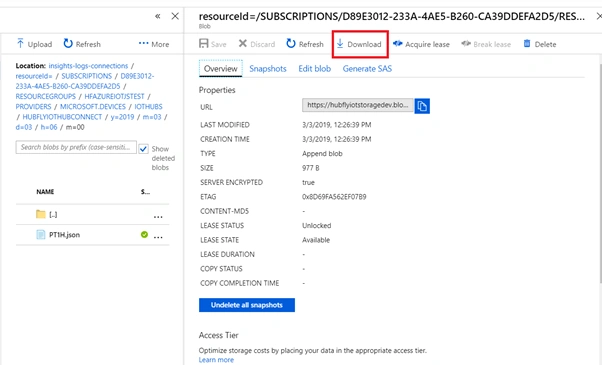602x365 pixels.
Task: Navigate to HFAZUREIOTJSTEST breadcrumb
Action: pyautogui.click(x=114, y=96)
